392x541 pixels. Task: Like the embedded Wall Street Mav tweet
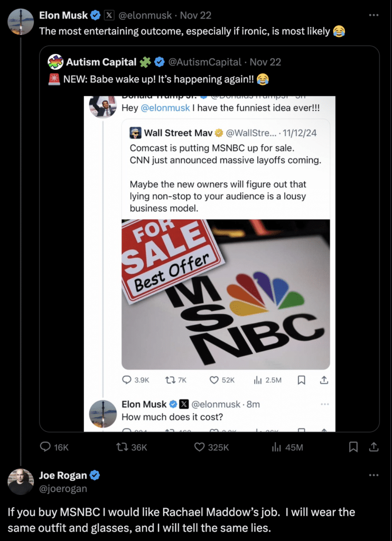tap(214, 380)
